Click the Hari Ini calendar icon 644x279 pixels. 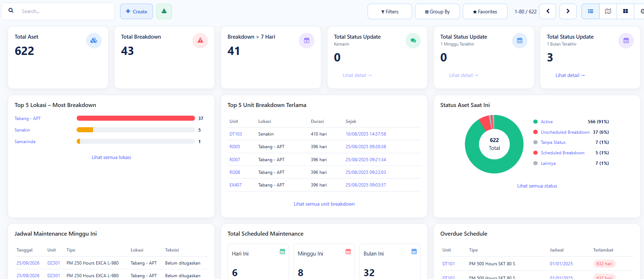tap(283, 252)
